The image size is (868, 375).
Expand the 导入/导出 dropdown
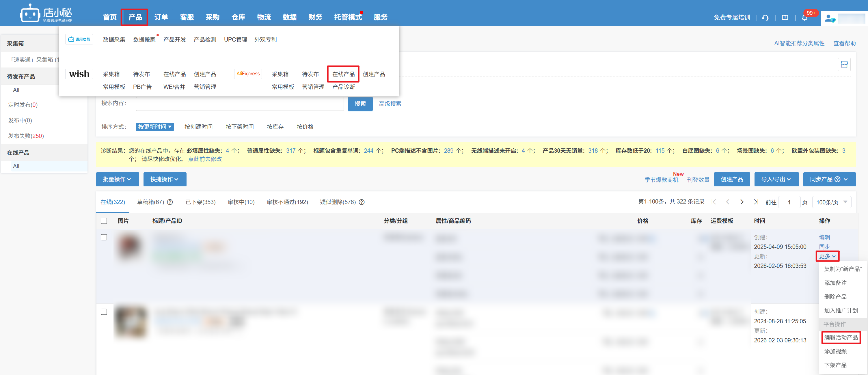tap(776, 179)
